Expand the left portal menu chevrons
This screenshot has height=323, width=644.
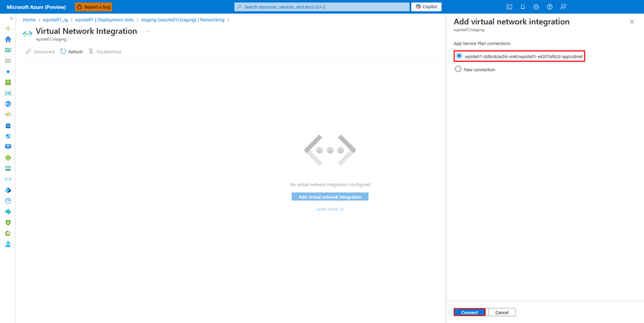tap(11, 19)
